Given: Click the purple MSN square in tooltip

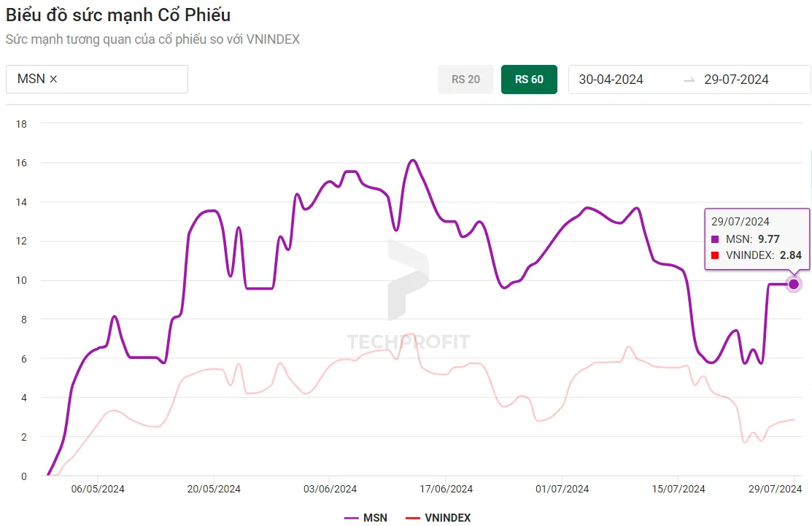Looking at the screenshot, I should pos(715,239).
